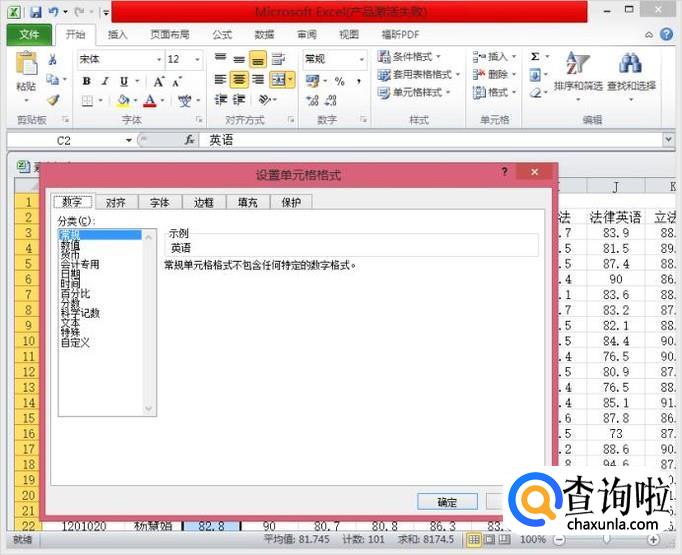Toggle Underline formatting
This screenshot has height=555, width=682.
[124, 81]
